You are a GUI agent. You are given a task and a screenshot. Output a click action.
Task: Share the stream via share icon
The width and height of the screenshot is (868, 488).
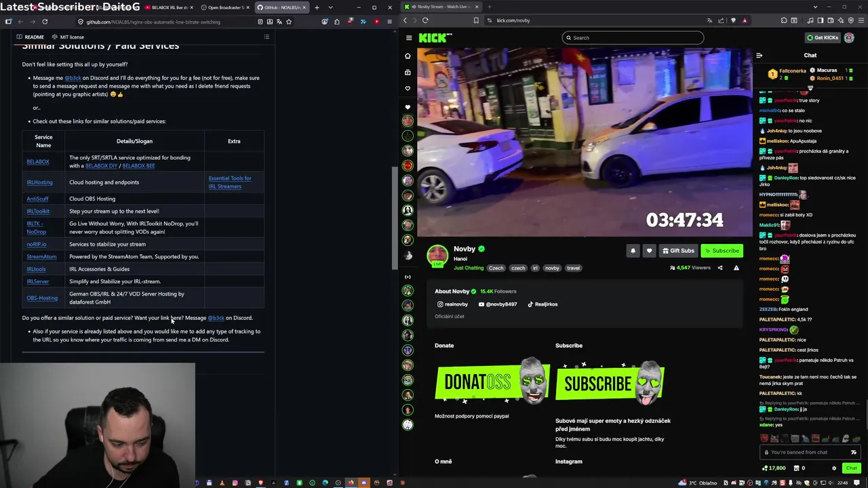[x=720, y=268]
